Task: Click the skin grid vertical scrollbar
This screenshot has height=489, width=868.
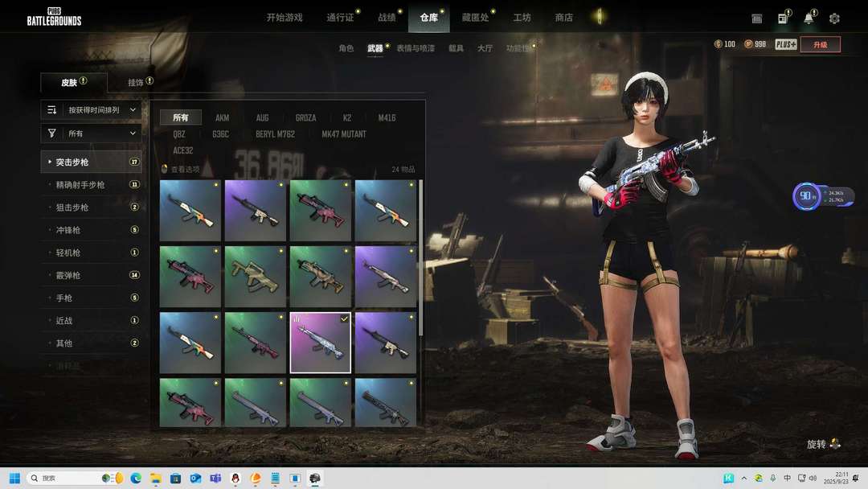Action: pos(420,257)
